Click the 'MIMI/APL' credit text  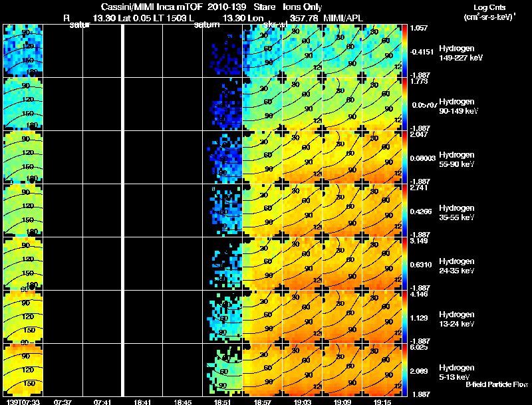tap(343, 18)
